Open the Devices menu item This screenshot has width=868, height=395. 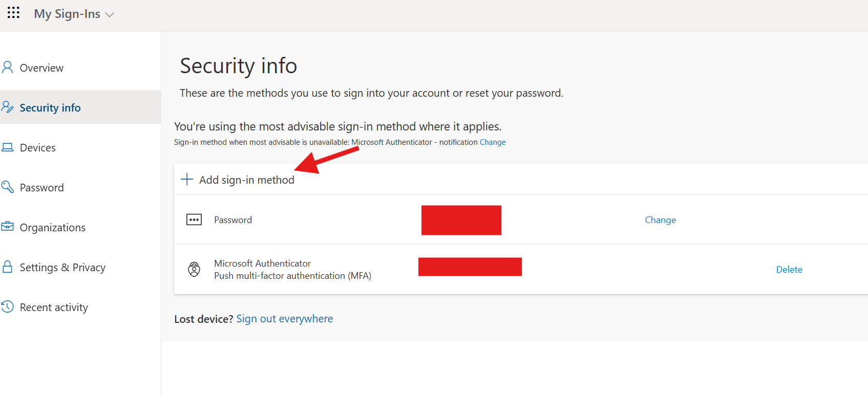coord(38,148)
